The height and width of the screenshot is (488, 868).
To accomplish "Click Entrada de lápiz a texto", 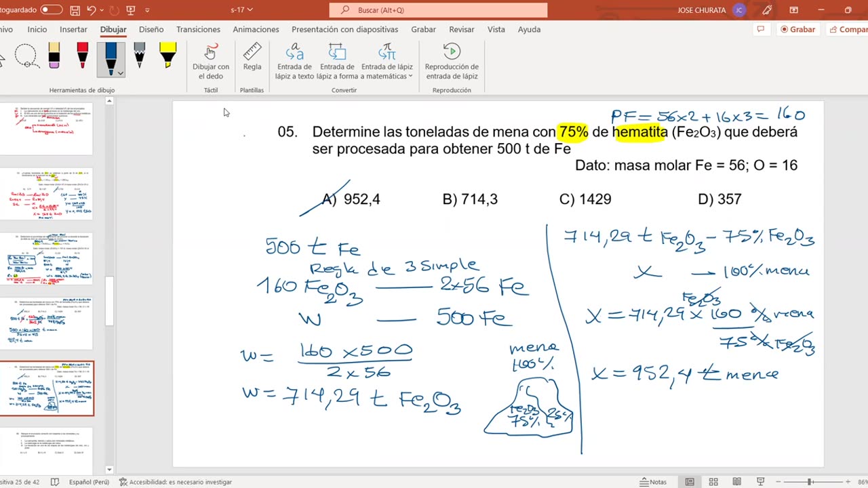I will 294,62.
